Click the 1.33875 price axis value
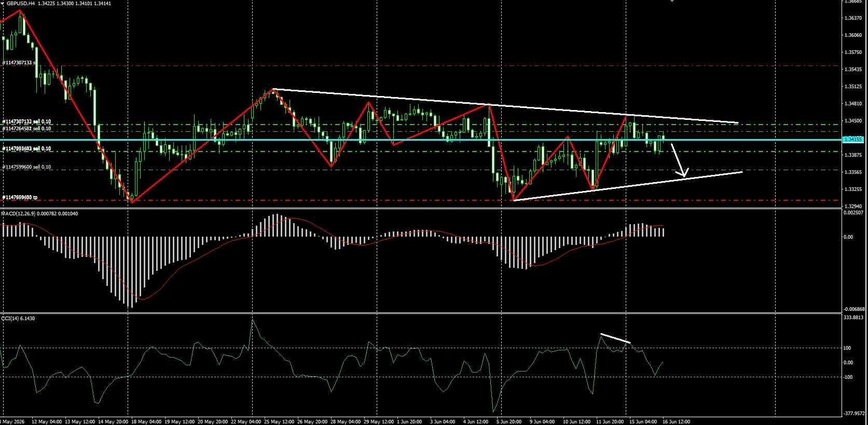The height and width of the screenshot is (425, 868). (853, 155)
